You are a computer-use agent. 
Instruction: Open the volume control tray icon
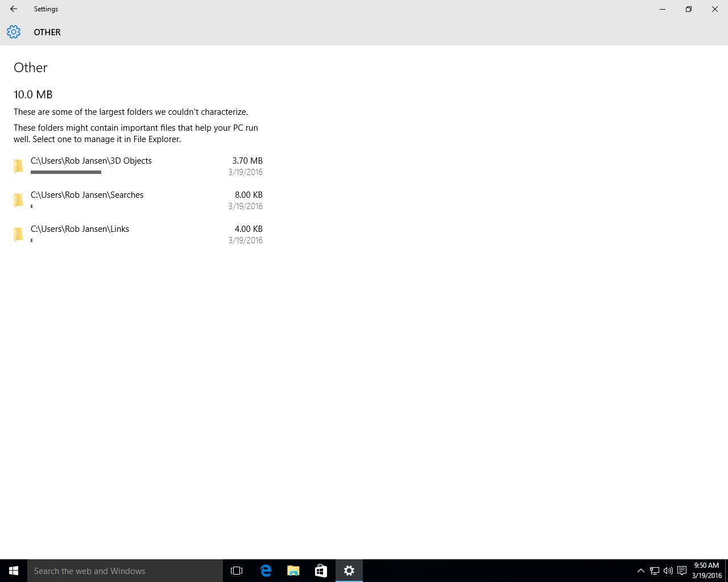[668, 571]
